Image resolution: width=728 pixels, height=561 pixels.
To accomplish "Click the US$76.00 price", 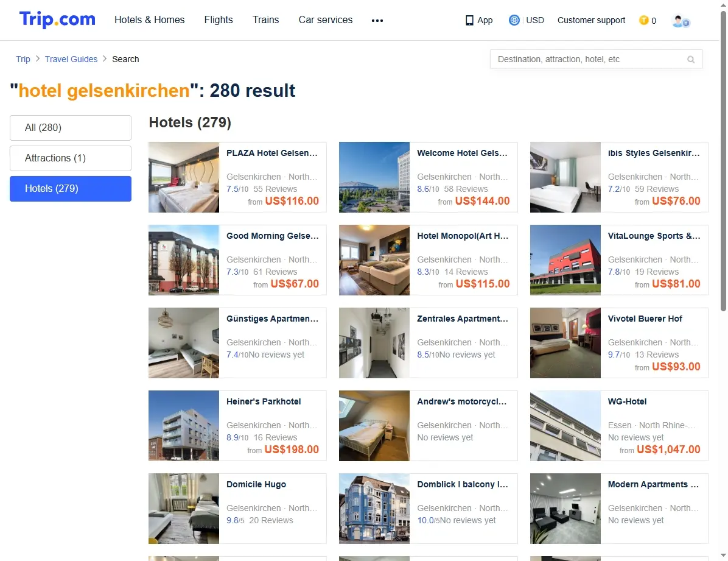I will pyautogui.click(x=676, y=201).
